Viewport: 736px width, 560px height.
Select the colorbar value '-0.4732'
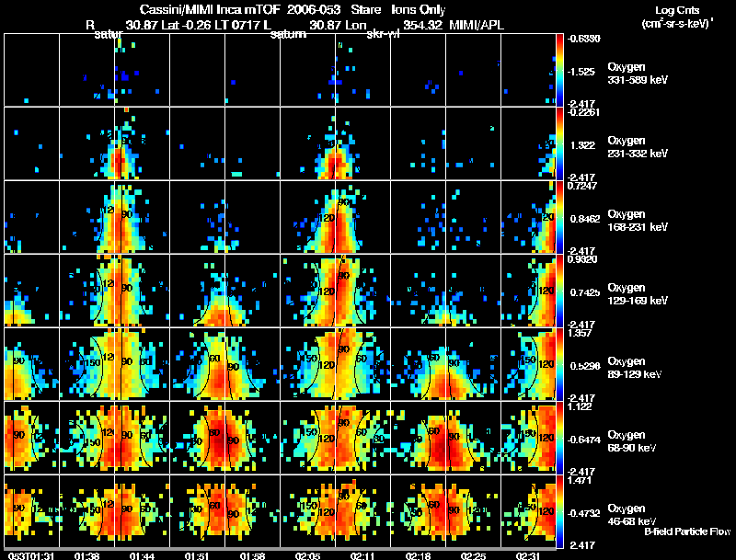click(583, 514)
